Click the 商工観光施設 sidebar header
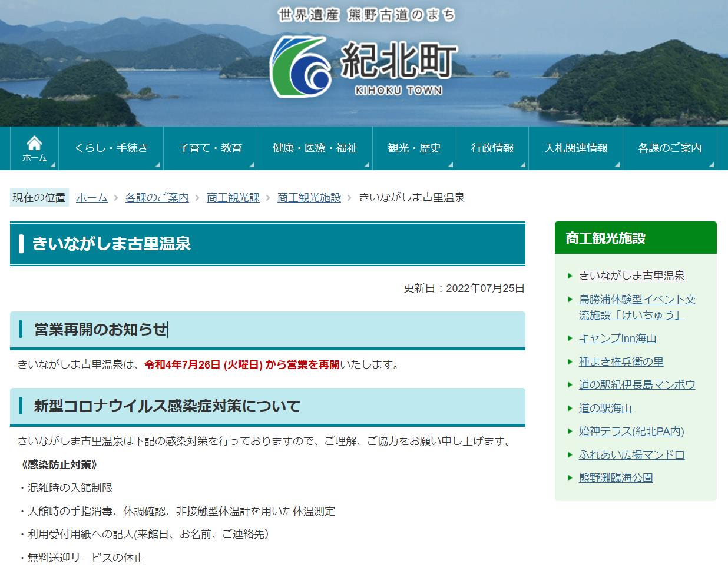Viewport: 728px width, 574px height. (x=636, y=238)
